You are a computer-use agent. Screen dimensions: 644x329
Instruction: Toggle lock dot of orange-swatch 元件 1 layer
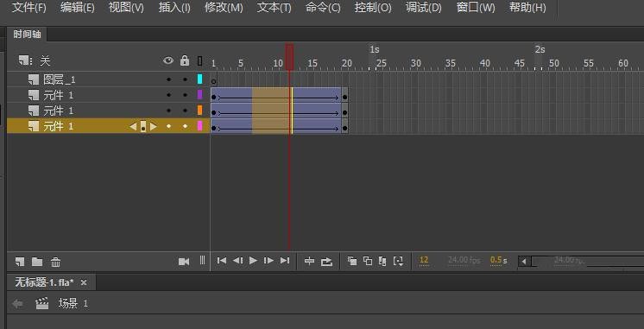pyautogui.click(x=185, y=111)
